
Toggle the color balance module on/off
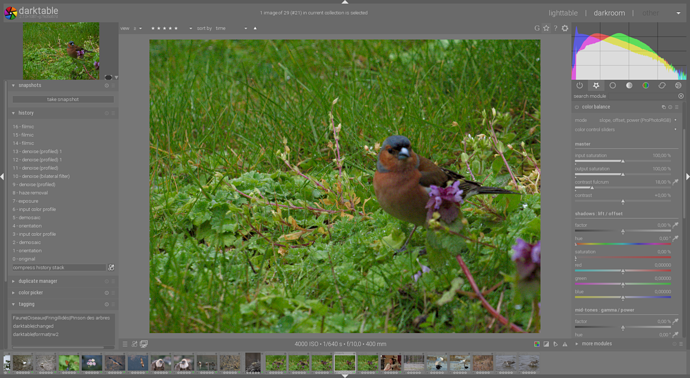(x=576, y=107)
